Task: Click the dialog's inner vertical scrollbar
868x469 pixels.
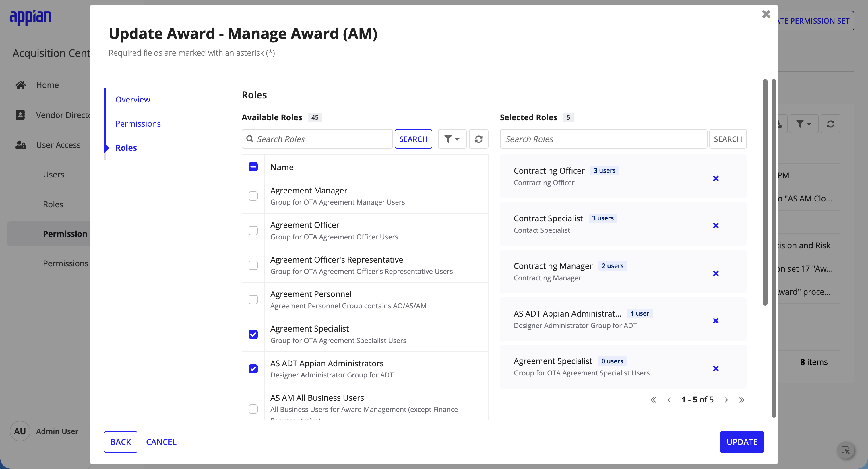Action: [765, 192]
